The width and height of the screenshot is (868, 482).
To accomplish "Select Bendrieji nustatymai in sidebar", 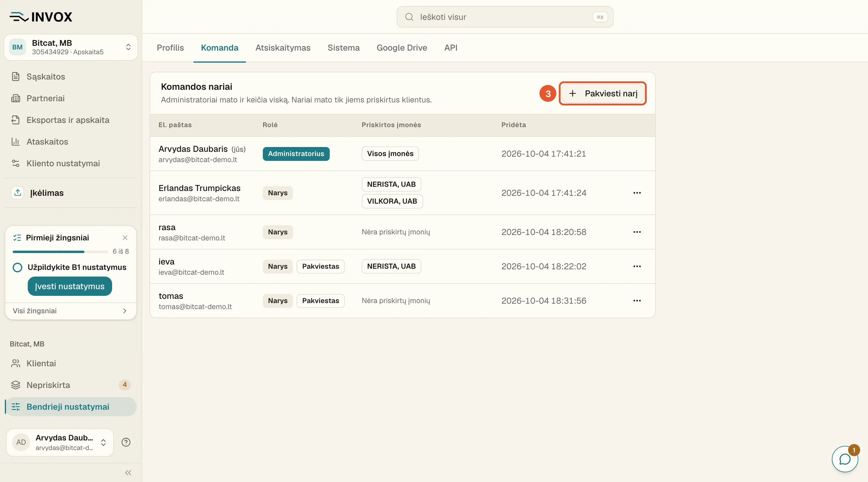I will [x=71, y=407].
